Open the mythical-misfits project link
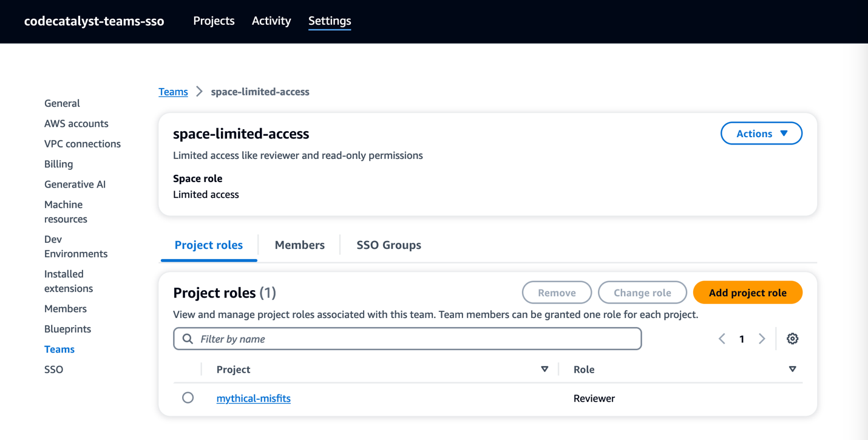Viewport: 868px width, 440px height. (x=253, y=398)
